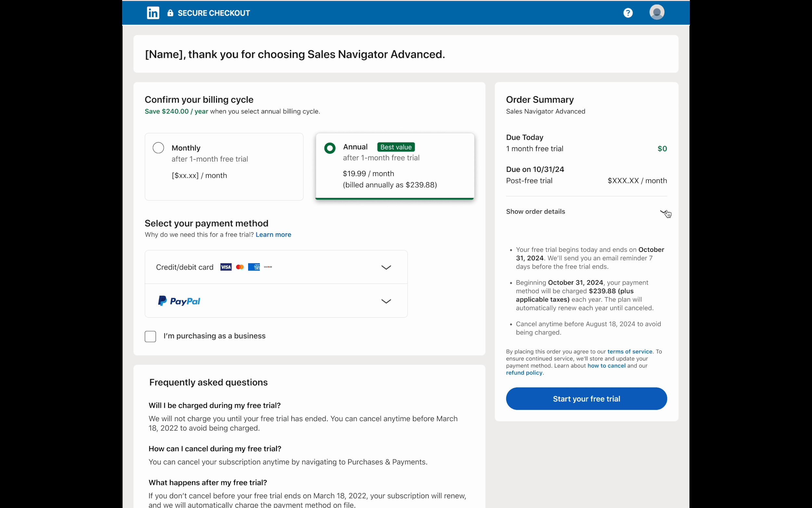Click the Visa card icon
This screenshot has width=812, height=508.
226,267
